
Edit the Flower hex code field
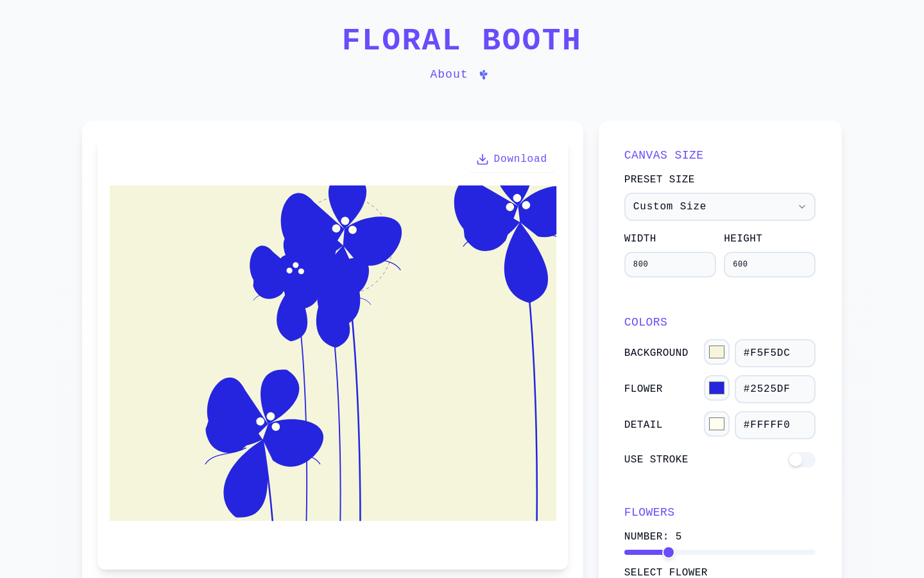[774, 389]
